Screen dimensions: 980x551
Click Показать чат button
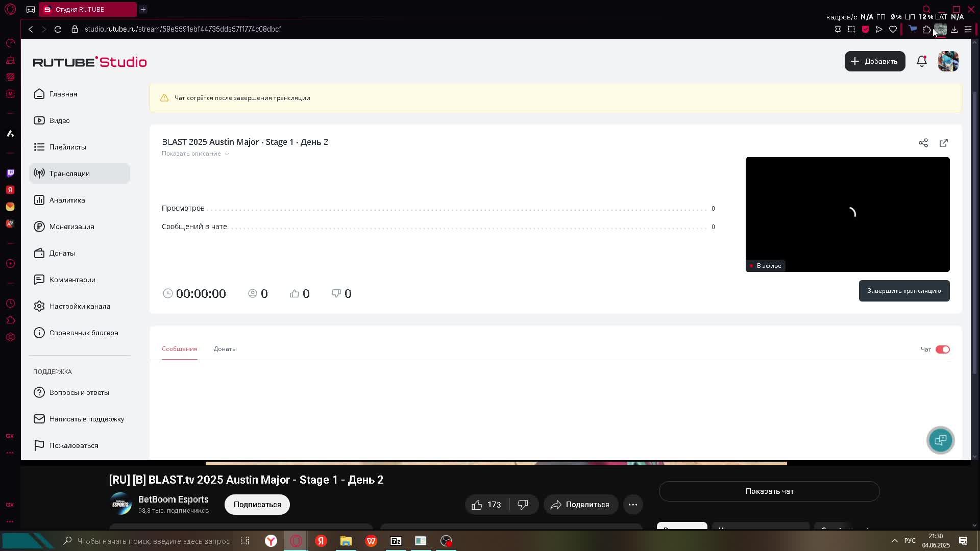pos(769,491)
